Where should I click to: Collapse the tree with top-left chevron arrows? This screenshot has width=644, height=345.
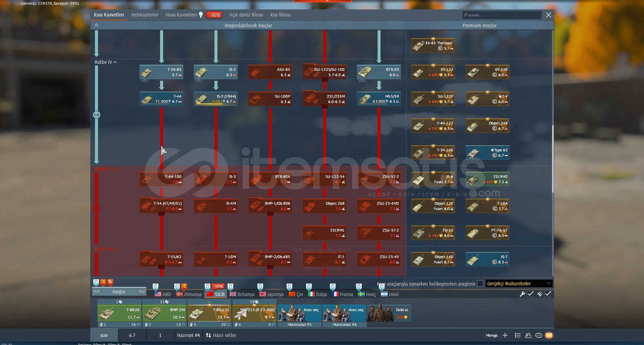(96, 25)
